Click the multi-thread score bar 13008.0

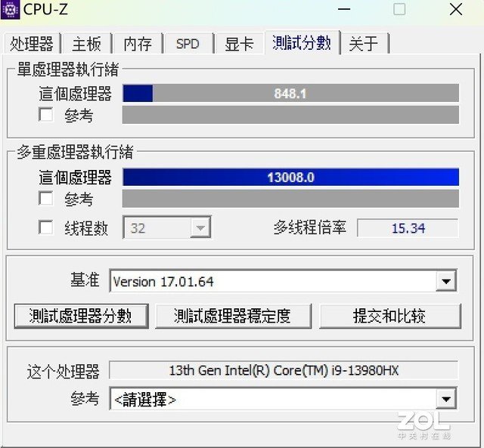pyautogui.click(x=290, y=177)
